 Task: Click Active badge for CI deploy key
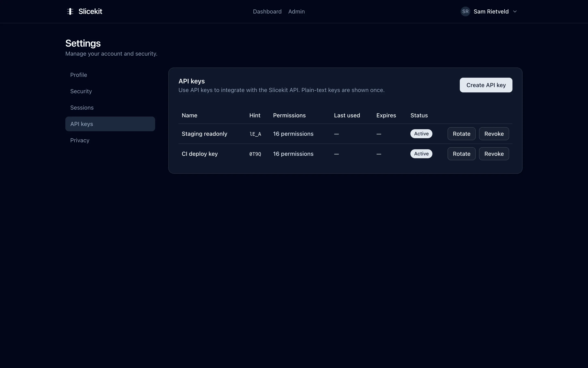coord(421,154)
